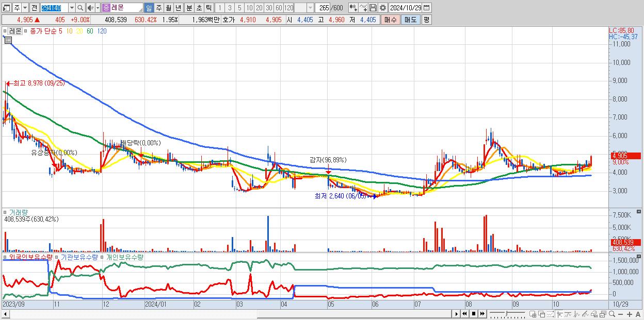Click the crosshair data window icon

pyautogui.click(x=533, y=314)
